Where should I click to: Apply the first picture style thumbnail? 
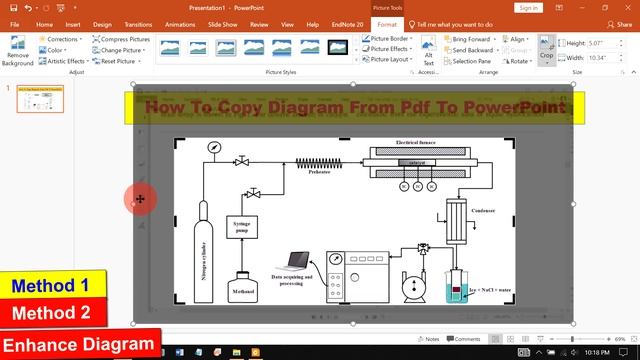click(170, 48)
